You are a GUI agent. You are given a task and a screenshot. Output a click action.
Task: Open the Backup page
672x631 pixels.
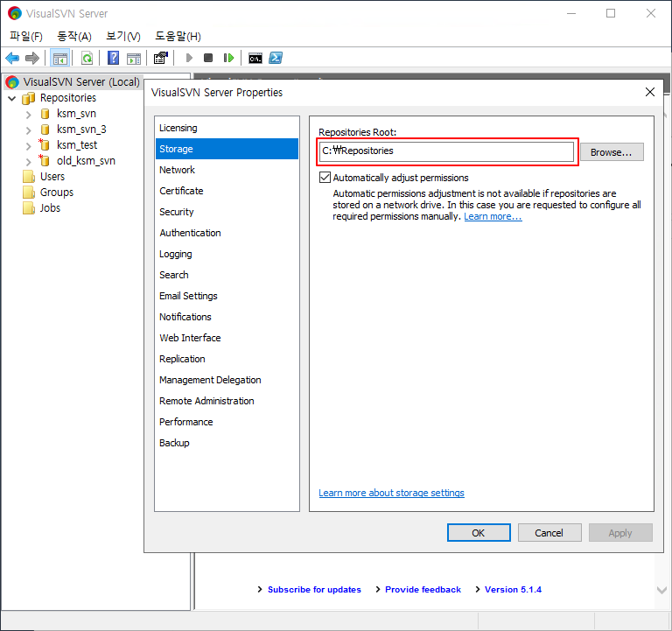tap(227, 443)
